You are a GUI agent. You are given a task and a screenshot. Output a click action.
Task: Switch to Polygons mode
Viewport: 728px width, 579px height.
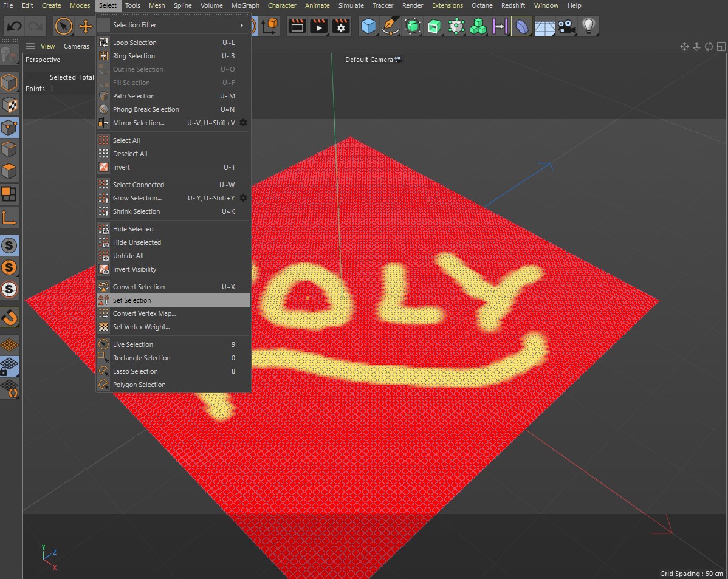point(9,171)
